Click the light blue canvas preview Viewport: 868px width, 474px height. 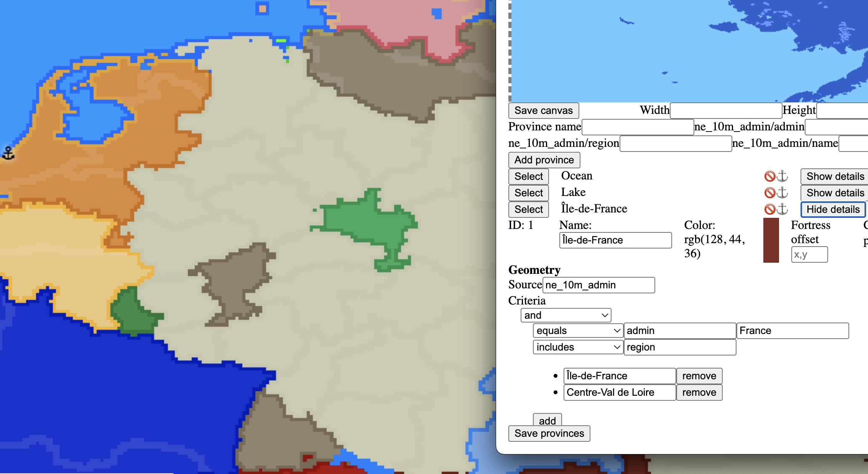pyautogui.click(x=689, y=51)
